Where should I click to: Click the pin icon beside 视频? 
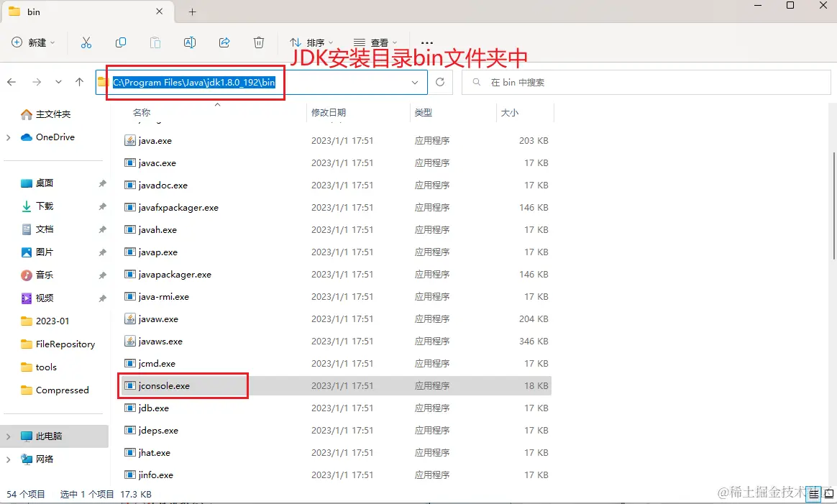102,298
